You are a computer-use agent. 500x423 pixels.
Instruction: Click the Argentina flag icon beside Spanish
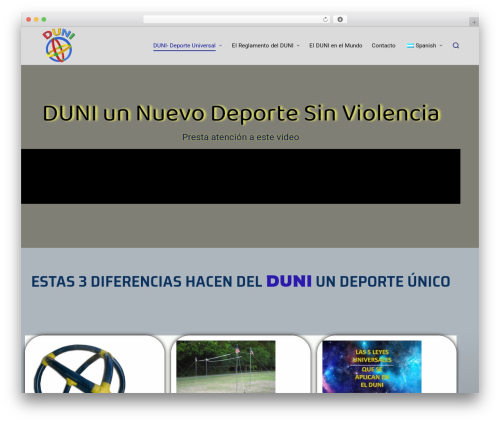coord(410,46)
